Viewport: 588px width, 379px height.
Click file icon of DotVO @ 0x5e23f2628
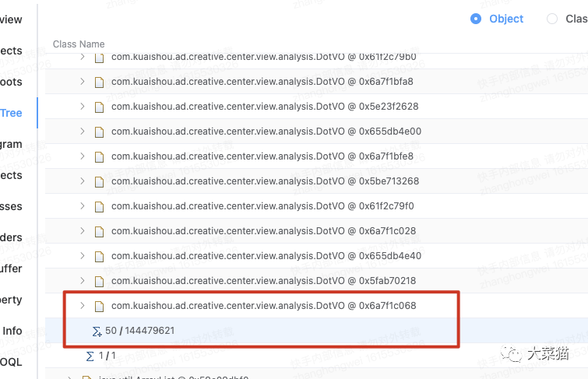pyautogui.click(x=99, y=107)
